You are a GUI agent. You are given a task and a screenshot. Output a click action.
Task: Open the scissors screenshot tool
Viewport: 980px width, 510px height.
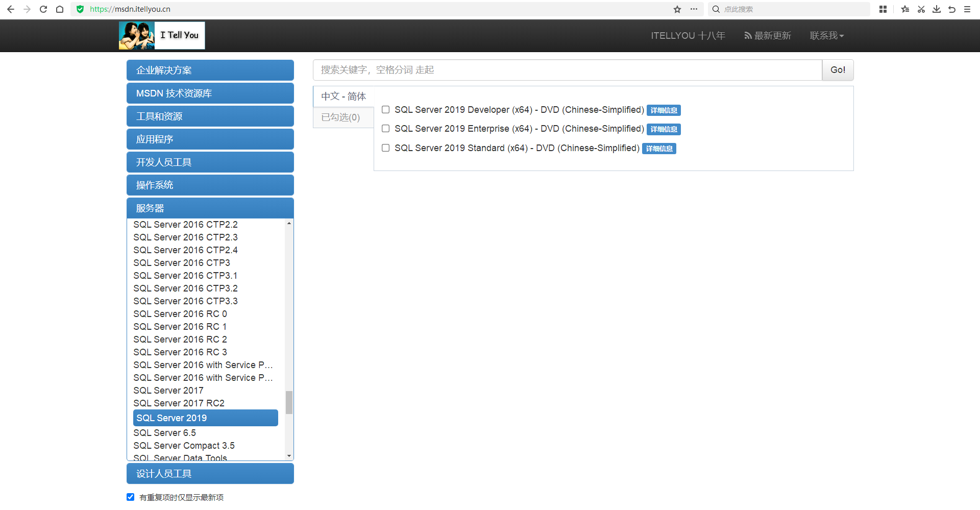click(921, 9)
